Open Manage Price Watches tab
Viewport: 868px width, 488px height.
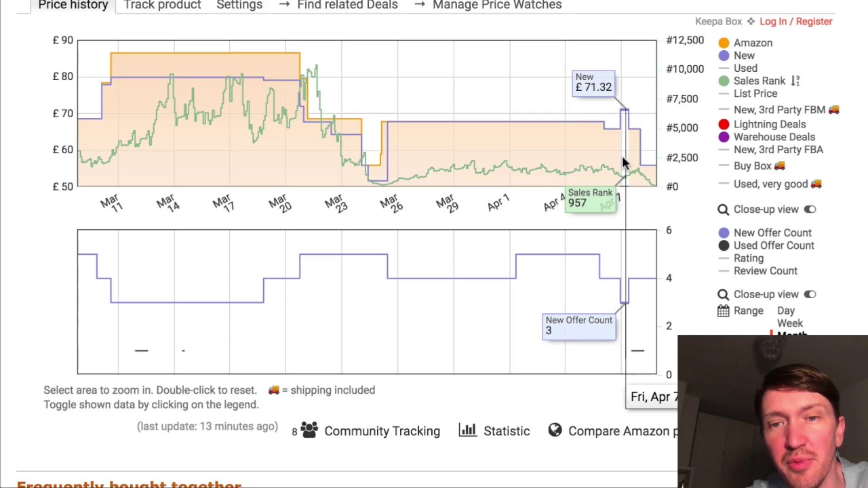coord(488,5)
